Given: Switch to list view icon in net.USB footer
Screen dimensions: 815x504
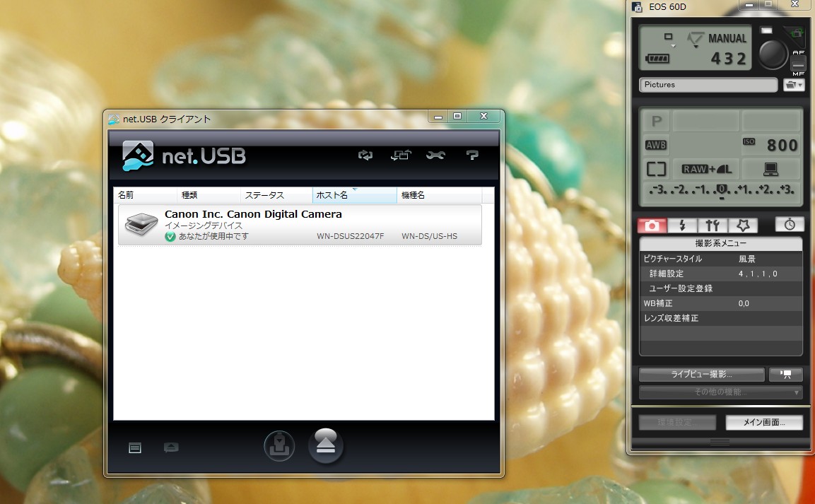Looking at the screenshot, I should 134,448.
